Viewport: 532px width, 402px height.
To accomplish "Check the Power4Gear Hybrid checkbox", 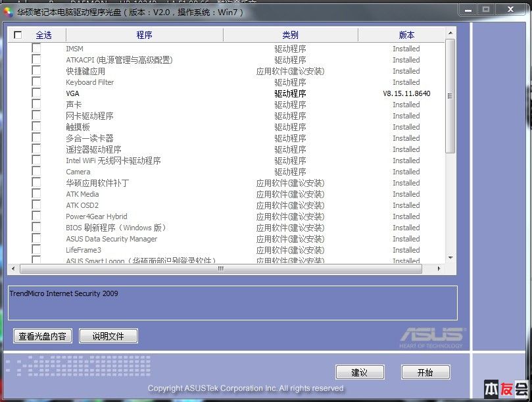I will click(36, 216).
